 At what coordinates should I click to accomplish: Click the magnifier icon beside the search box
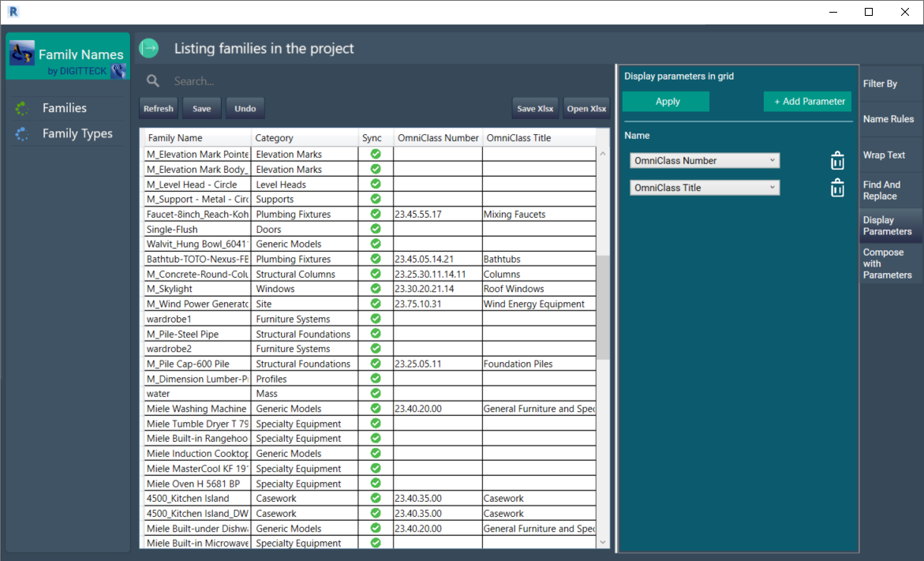coord(152,80)
